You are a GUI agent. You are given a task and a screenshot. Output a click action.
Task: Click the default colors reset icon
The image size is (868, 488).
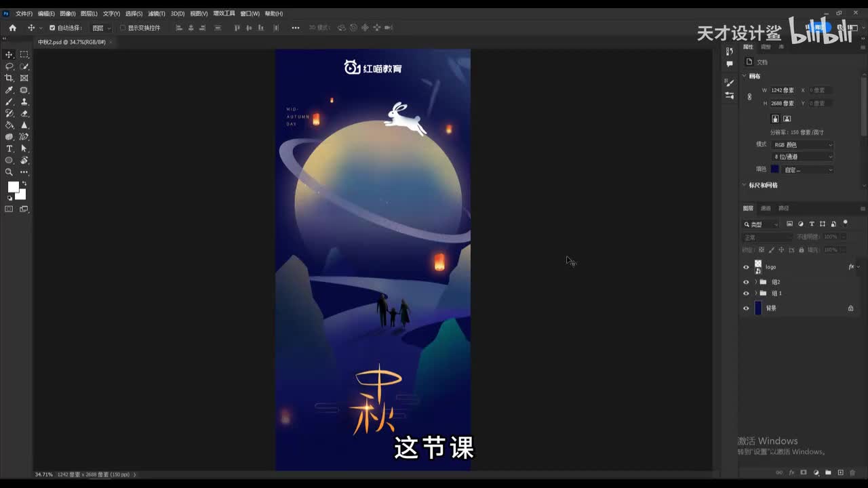click(x=9, y=198)
